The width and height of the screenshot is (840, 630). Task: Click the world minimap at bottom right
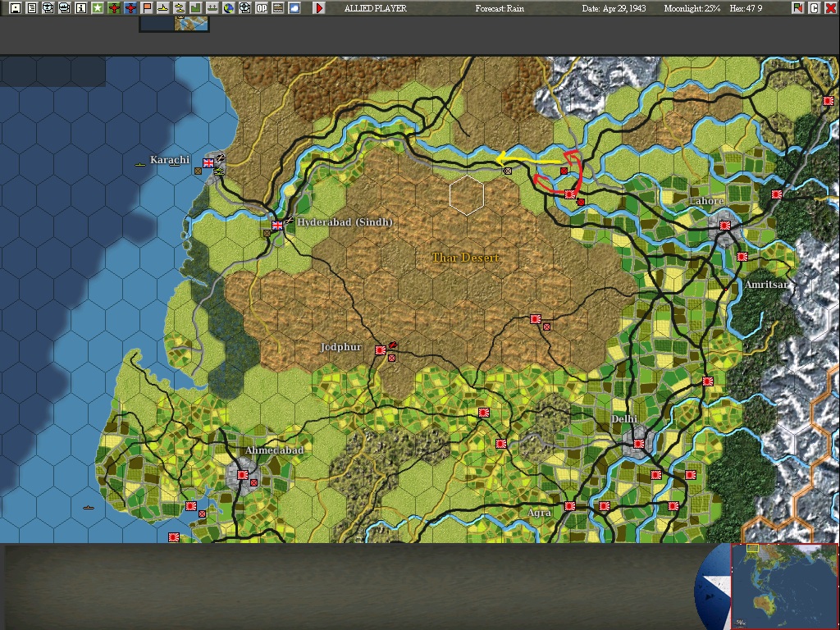pos(784,586)
